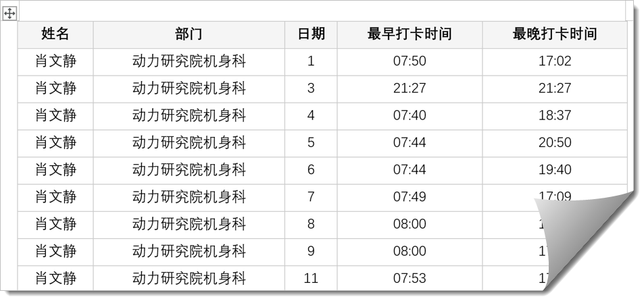Select 动力研究院机身科 in the date 6 row
Viewport: 644px width, 301px height.
189,169
